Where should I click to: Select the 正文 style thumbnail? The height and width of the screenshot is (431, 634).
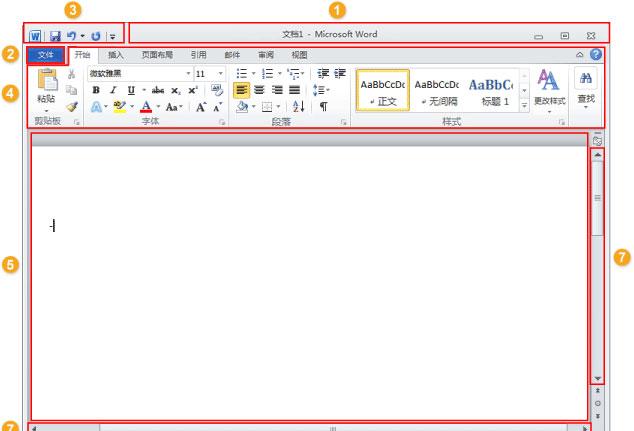point(383,90)
